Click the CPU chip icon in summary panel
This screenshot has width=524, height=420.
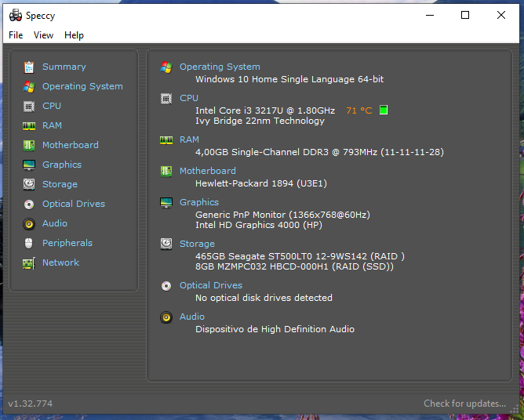coord(166,99)
